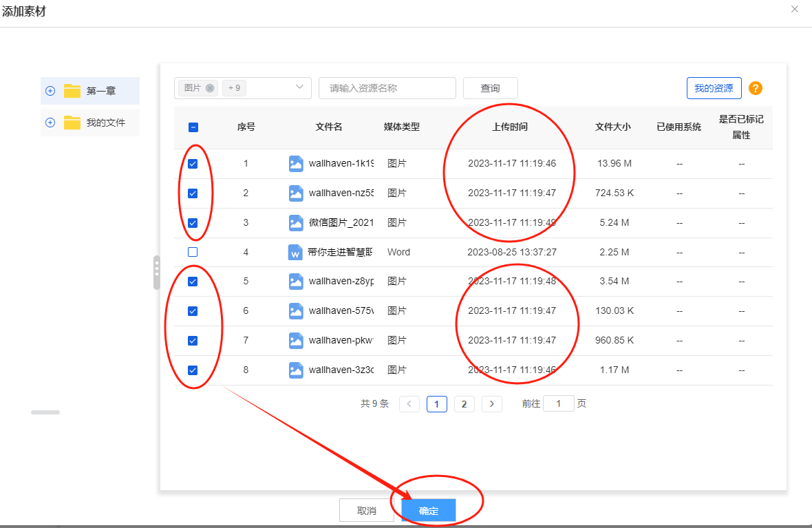Click image icon for wallhaven-1k19 file

tap(296, 164)
